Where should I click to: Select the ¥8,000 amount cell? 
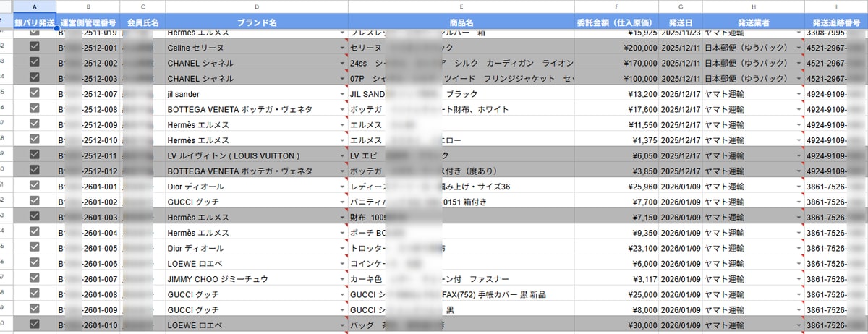coord(616,310)
